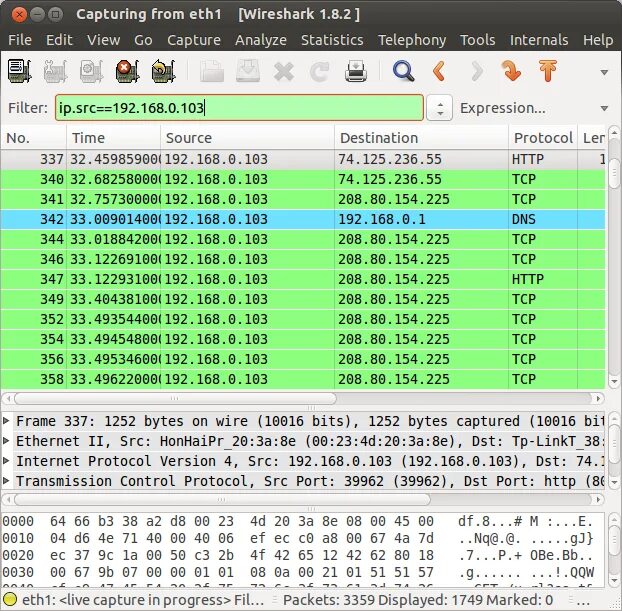Open find packet magnifier icon
Screen dimensions: 622x611
(403, 71)
